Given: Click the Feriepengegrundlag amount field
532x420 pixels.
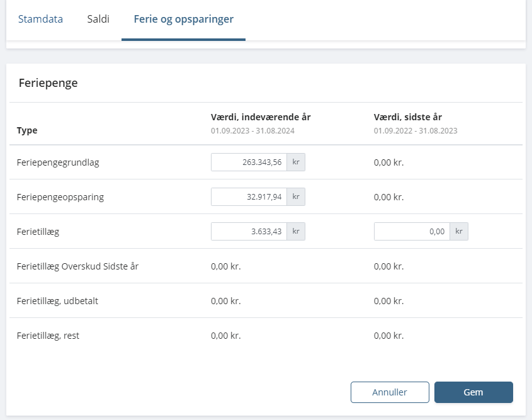Looking at the screenshot, I should coord(249,162).
